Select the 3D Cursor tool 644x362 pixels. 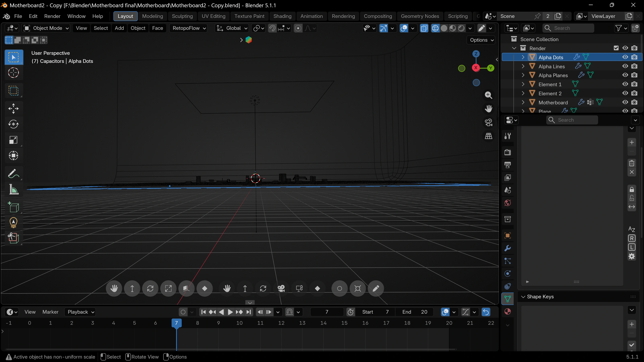[13, 73]
